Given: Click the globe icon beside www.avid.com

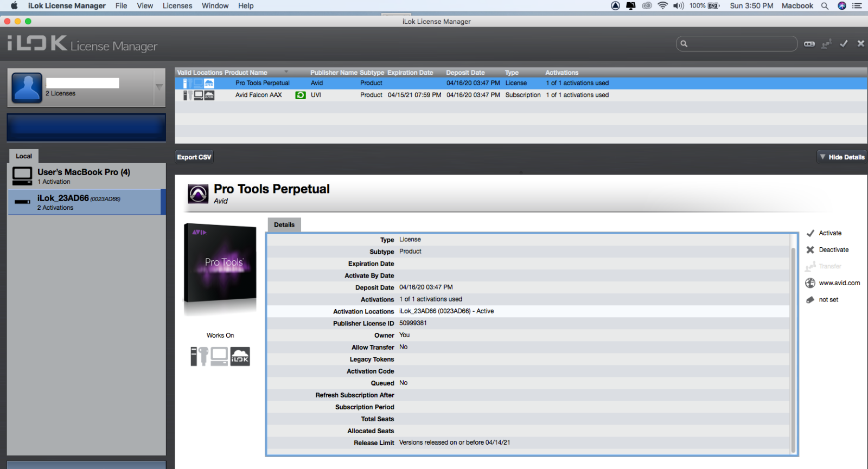Looking at the screenshot, I should pyautogui.click(x=810, y=283).
